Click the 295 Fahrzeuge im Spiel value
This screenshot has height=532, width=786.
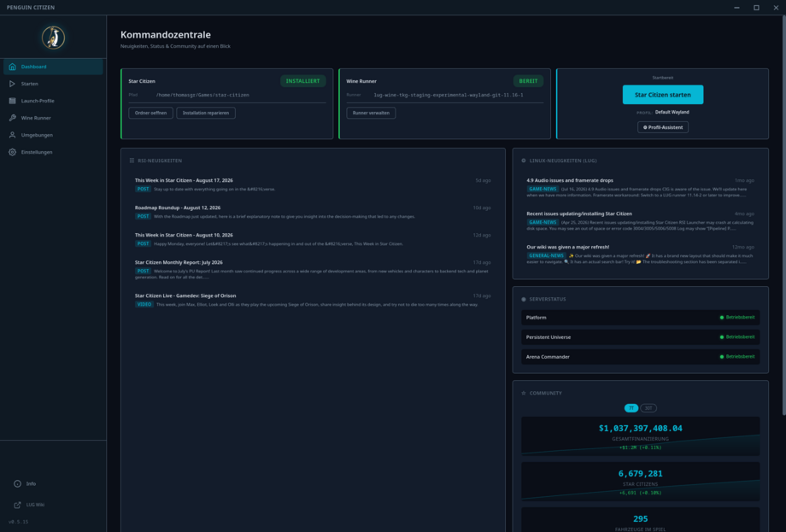click(640, 519)
